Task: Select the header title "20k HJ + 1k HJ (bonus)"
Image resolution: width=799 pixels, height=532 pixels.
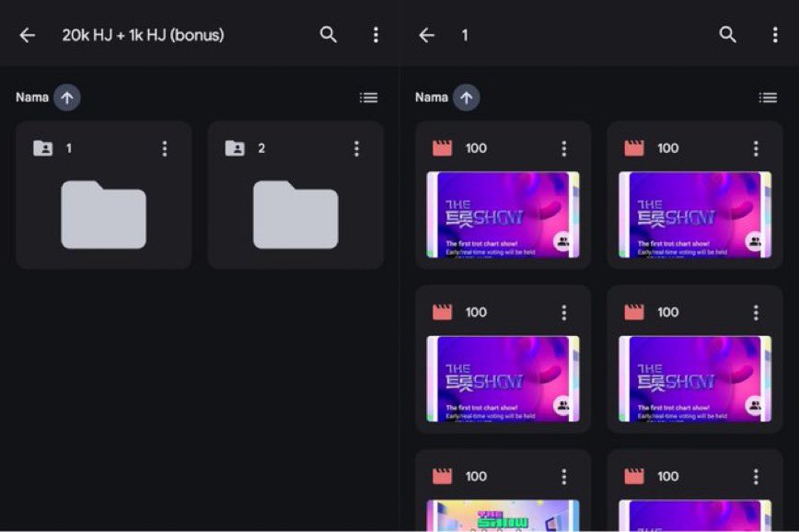Action: coord(144,35)
